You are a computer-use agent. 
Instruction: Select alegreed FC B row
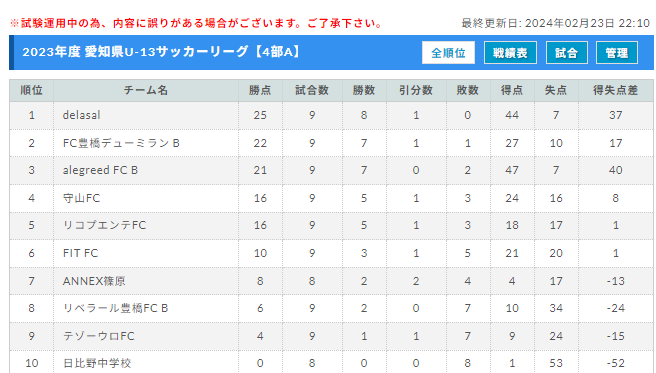click(331, 170)
